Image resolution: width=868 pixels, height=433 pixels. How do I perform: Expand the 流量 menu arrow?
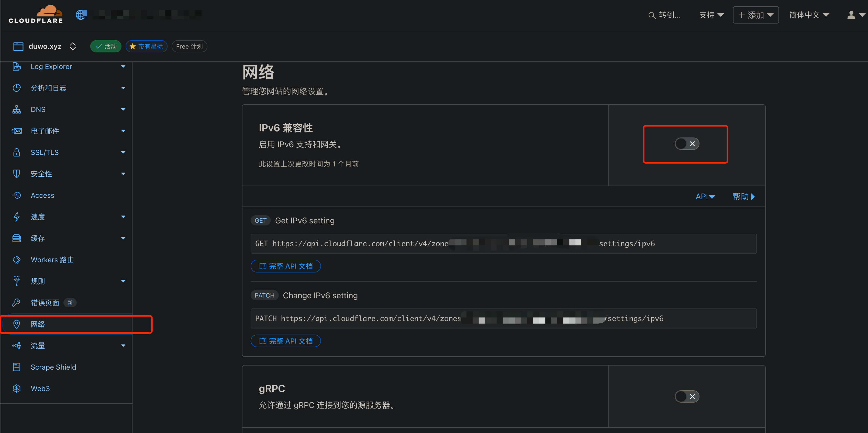[123, 346]
